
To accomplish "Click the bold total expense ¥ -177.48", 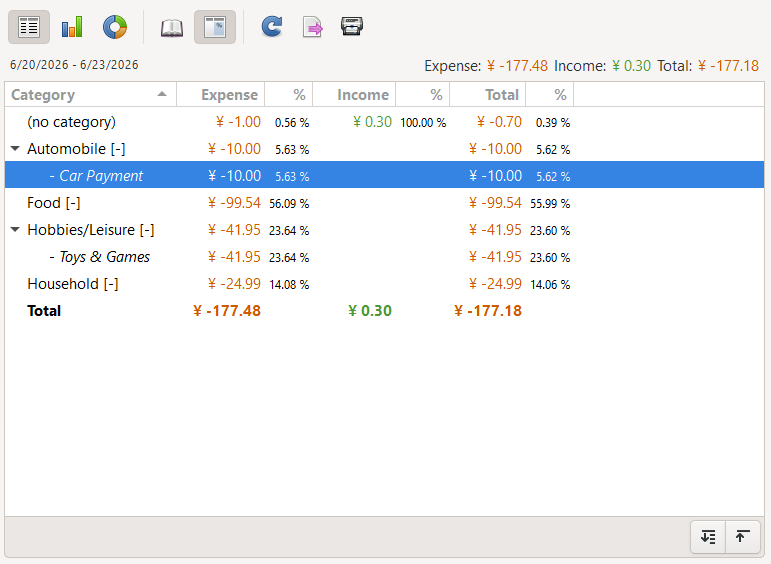I will pos(227,311).
